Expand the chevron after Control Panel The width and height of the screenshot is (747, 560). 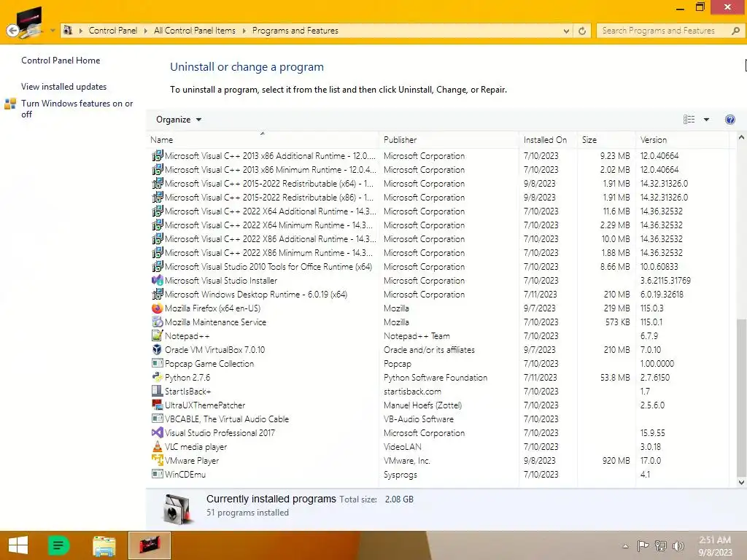(146, 31)
